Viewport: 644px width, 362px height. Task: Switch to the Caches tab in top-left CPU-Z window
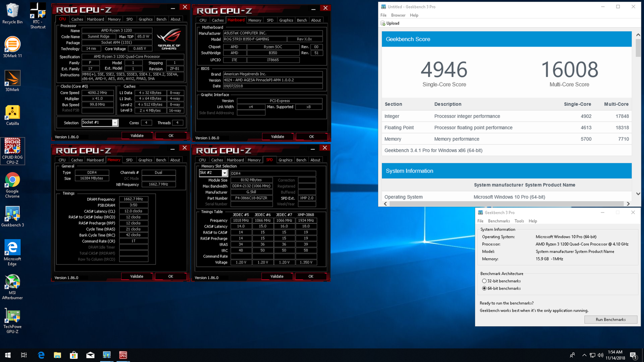click(77, 19)
